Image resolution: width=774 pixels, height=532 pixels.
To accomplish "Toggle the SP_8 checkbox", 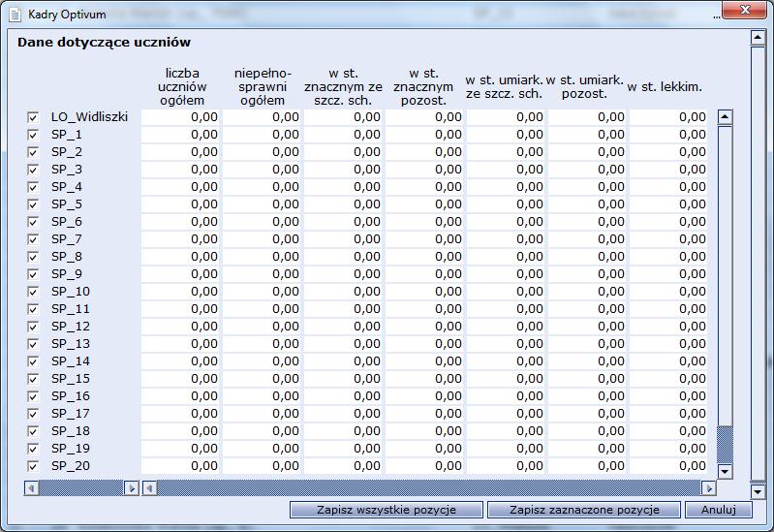I will pos(33,257).
